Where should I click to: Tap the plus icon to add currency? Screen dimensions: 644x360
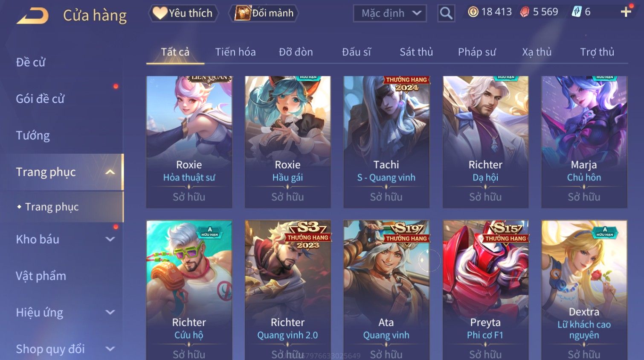coord(626,12)
